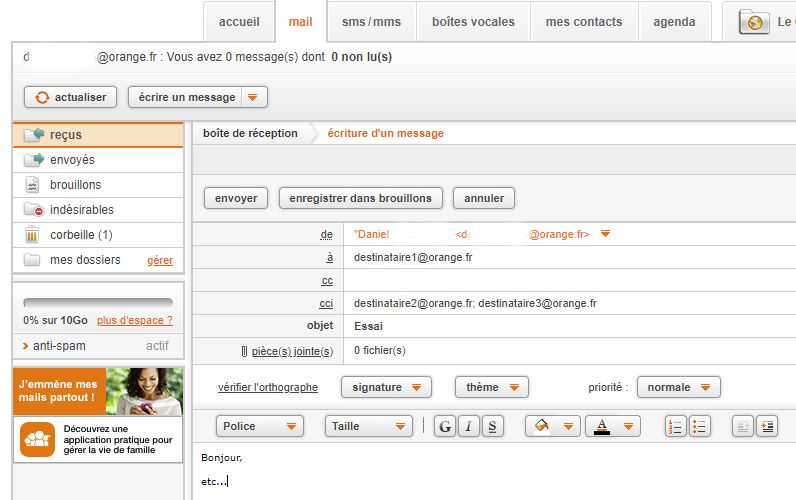Switch to the mes contacts tab
Viewport: 796px width, 500px height.
coord(583,22)
